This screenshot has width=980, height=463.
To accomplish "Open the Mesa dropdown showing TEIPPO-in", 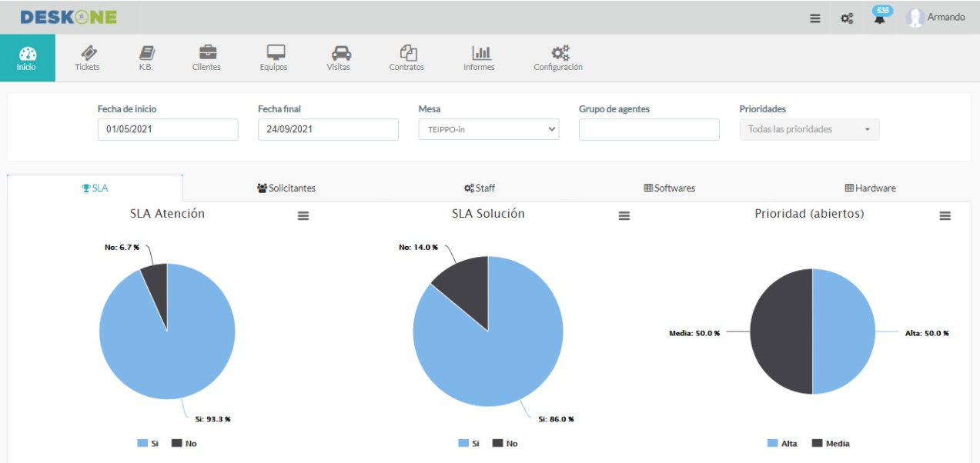I will tap(489, 129).
